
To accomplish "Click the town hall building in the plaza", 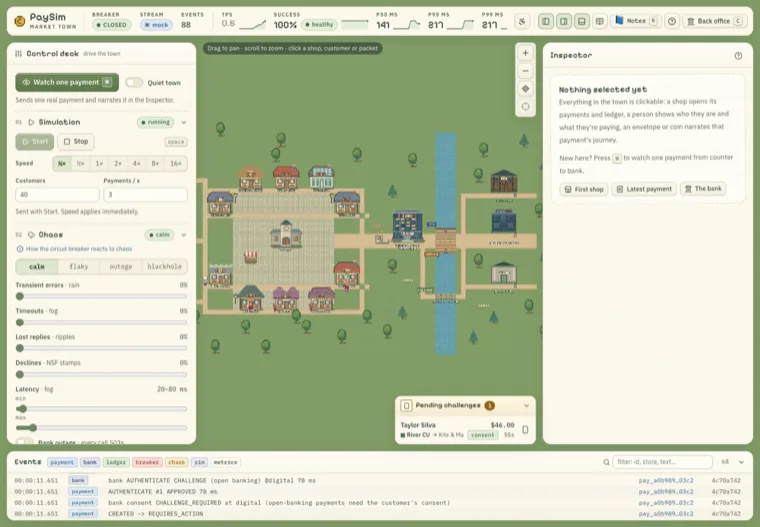I will click(286, 235).
